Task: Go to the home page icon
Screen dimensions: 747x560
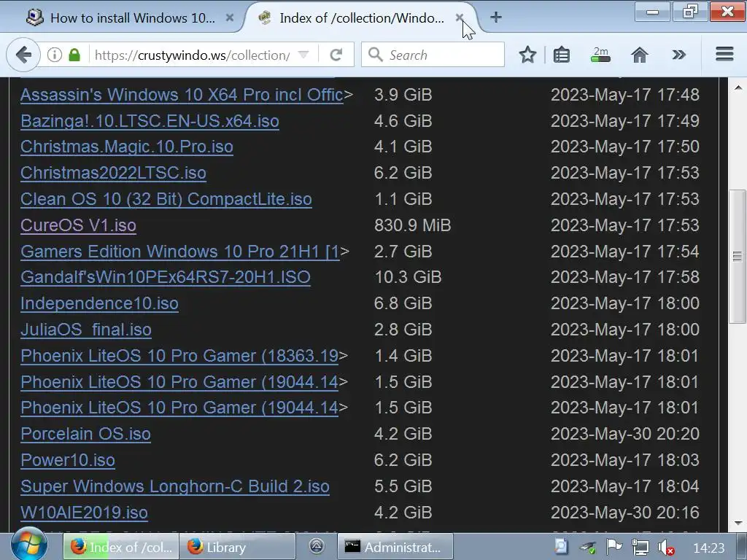Action: click(639, 55)
